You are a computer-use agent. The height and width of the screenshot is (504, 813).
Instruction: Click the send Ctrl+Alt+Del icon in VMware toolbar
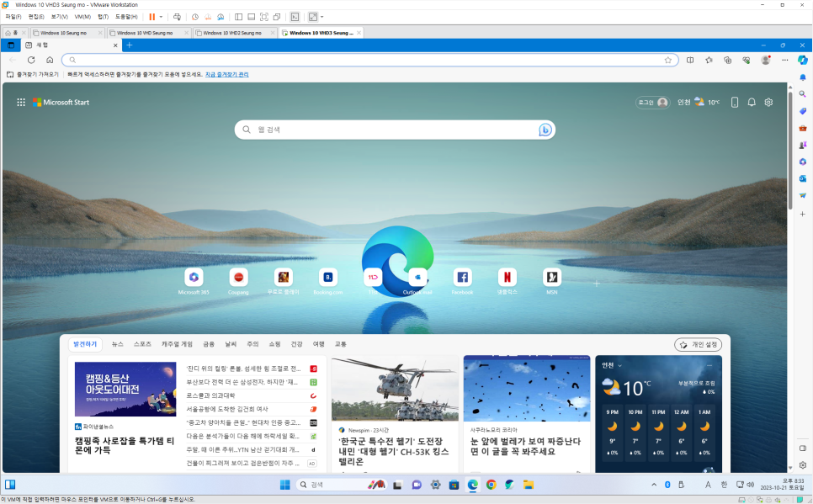coord(177,17)
